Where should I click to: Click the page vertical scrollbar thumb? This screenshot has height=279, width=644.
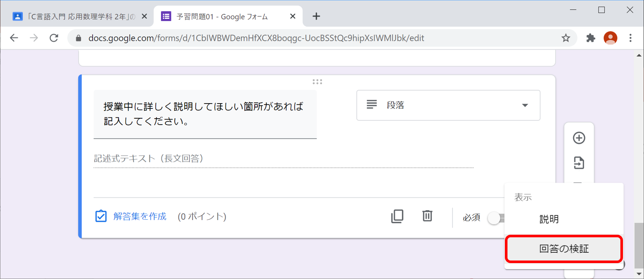639,246
